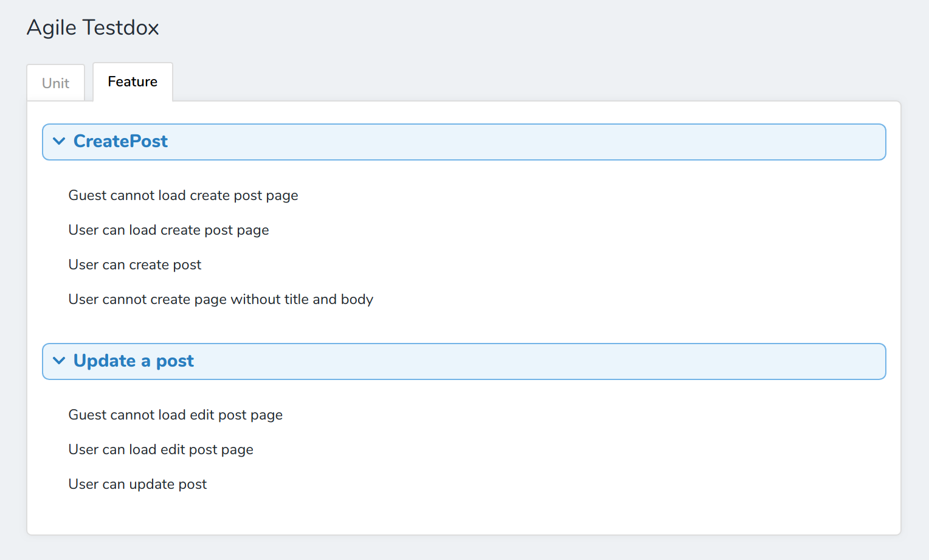The height and width of the screenshot is (560, 929).
Task: Click the CreatePost heading text
Action: pos(120,142)
